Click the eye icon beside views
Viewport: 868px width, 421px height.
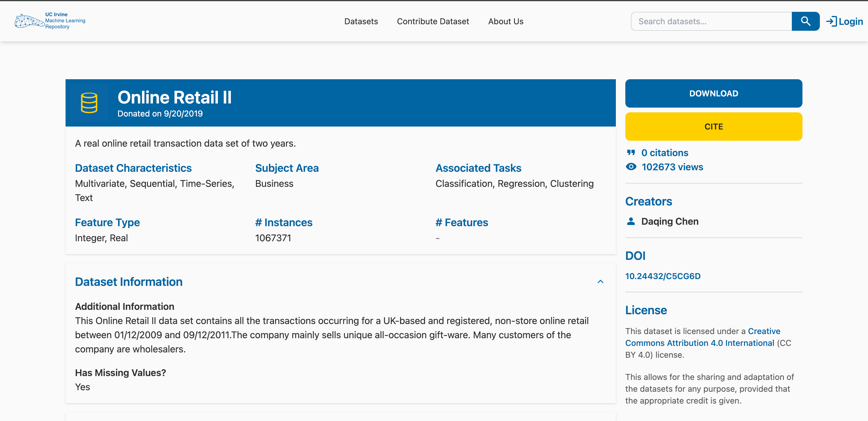[x=631, y=167]
